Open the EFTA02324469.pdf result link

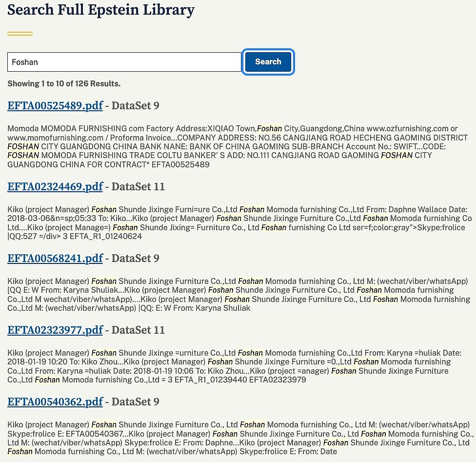55,186
